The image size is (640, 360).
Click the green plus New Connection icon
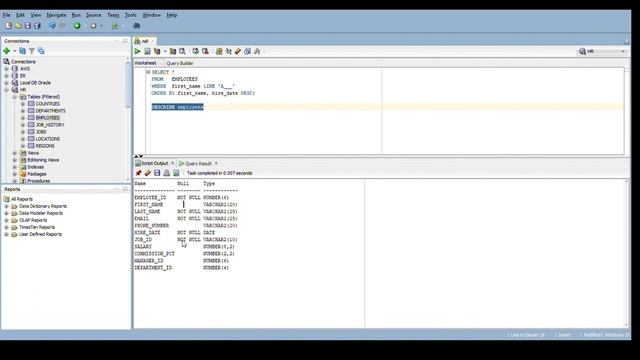pyautogui.click(x=7, y=51)
